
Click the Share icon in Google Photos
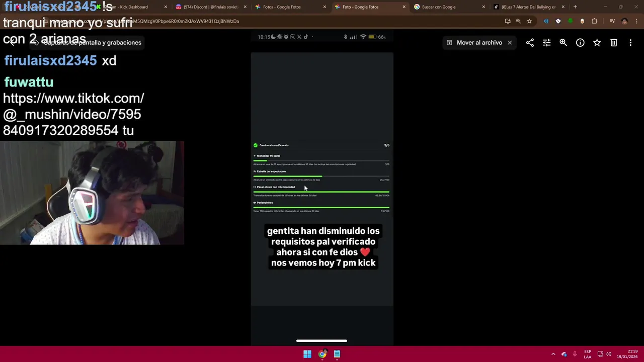[530, 43]
